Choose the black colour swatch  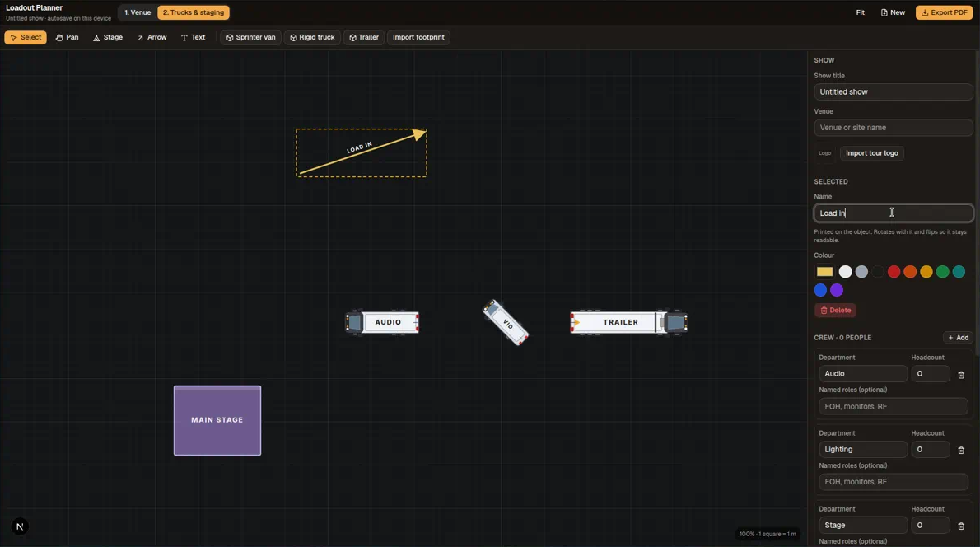point(878,271)
